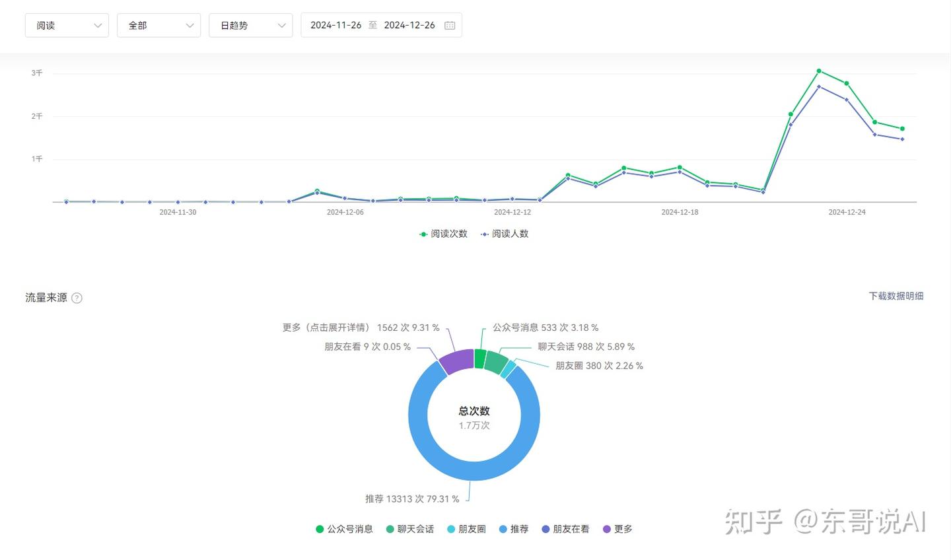Select the start date 2024-11-26 field

(x=335, y=25)
